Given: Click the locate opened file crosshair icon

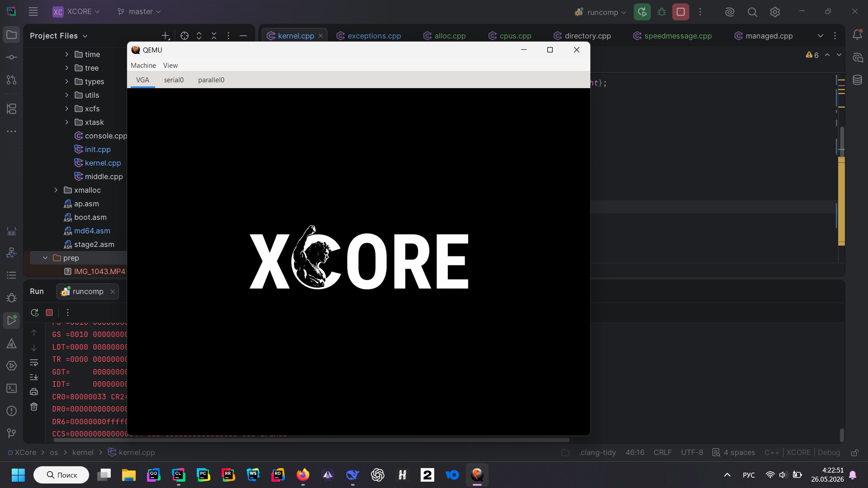Looking at the screenshot, I should 185,36.
